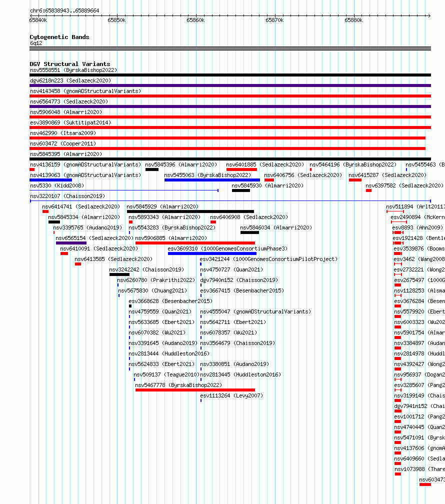445x504 pixels.
Task: Click the esv3421244 1000GenomesConsortiumPilotProject label
Action: (x=268, y=259)
